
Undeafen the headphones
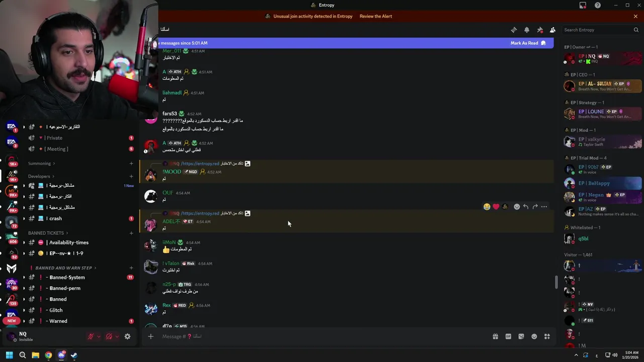point(109,337)
